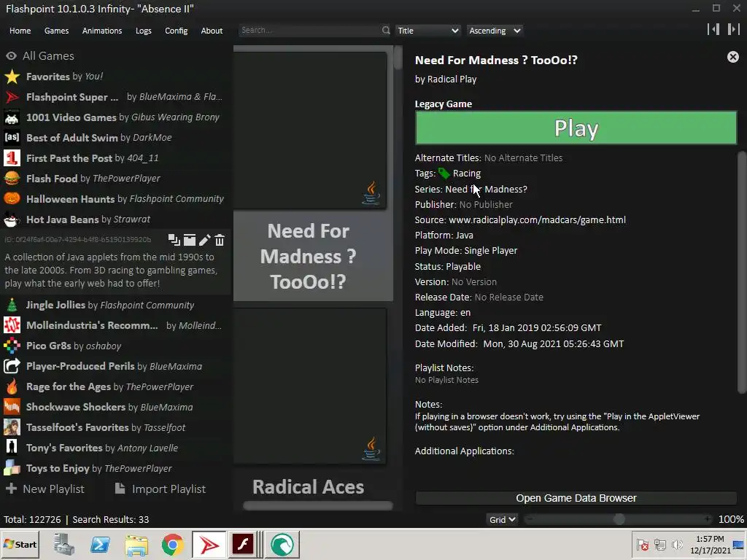Image resolution: width=747 pixels, height=560 pixels.
Task: Click the thumbnail zoom slider handle
Action: pyautogui.click(x=619, y=519)
